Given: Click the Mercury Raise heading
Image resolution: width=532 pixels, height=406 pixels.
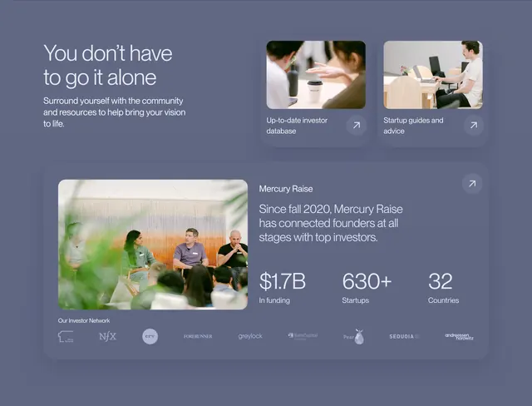Looking at the screenshot, I should [286, 189].
